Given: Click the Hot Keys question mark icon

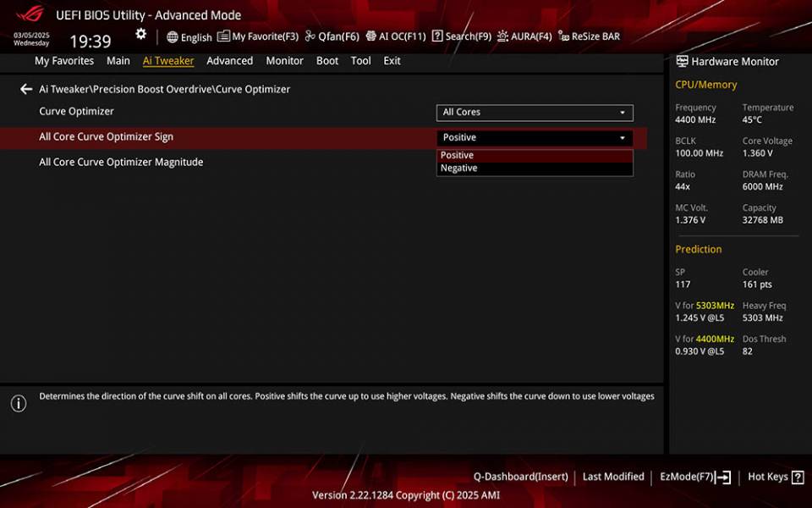Looking at the screenshot, I should click(x=798, y=477).
